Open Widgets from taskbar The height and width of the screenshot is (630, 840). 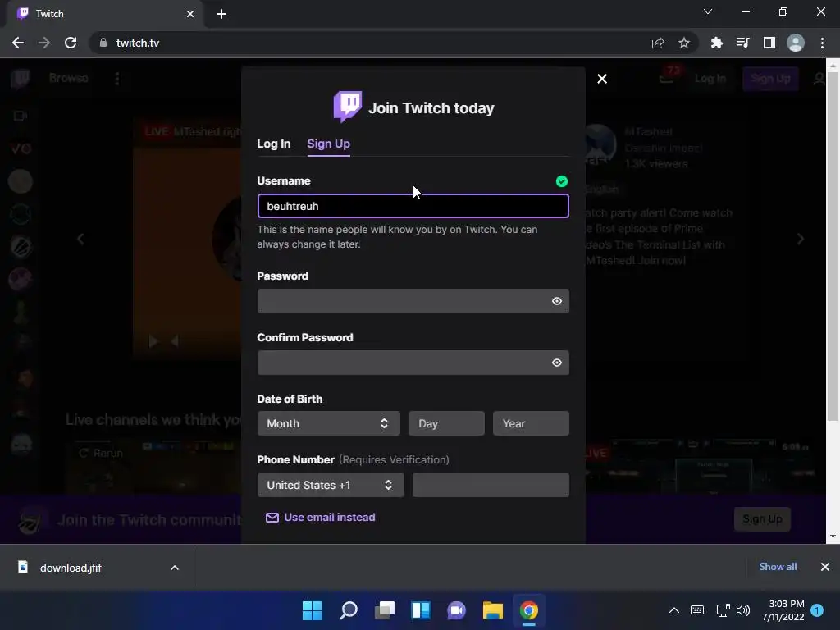coord(421,610)
